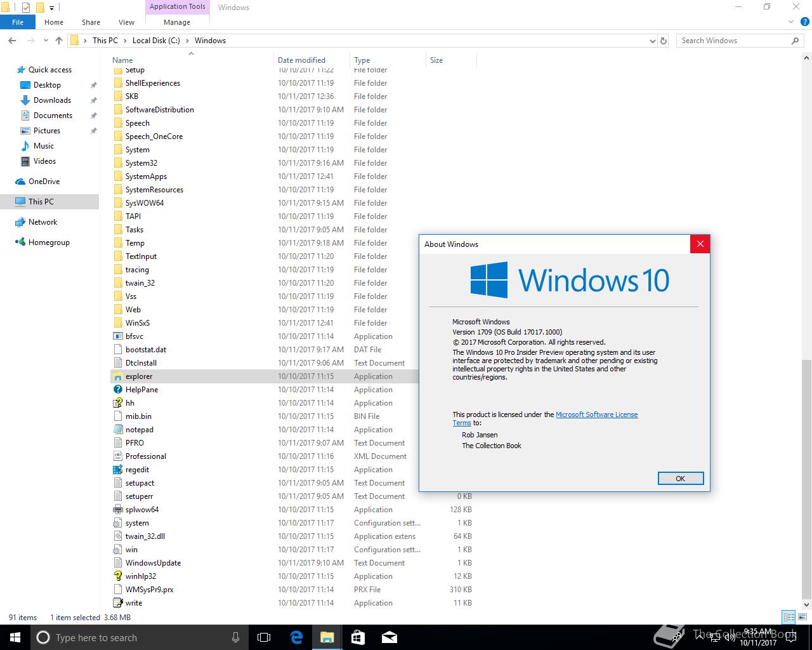Viewport: 812px width, 650px height.
Task: Open Task View on the taskbar
Action: click(264, 637)
